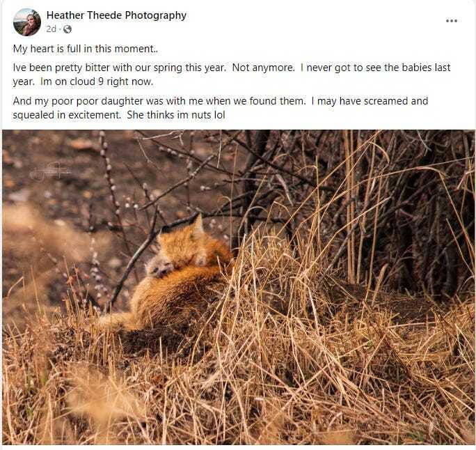Click the photographer's signature watermark on photo
This screenshot has width=476, height=450.
pos(50,172)
